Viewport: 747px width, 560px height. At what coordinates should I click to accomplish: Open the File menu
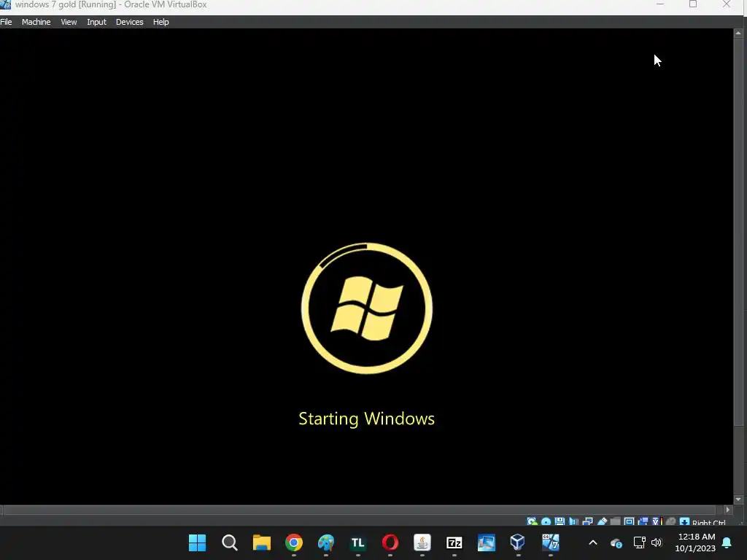click(6, 22)
